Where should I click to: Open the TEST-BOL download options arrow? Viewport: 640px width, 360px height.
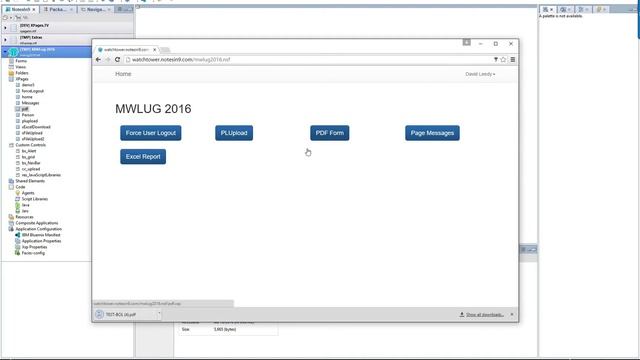159,314
